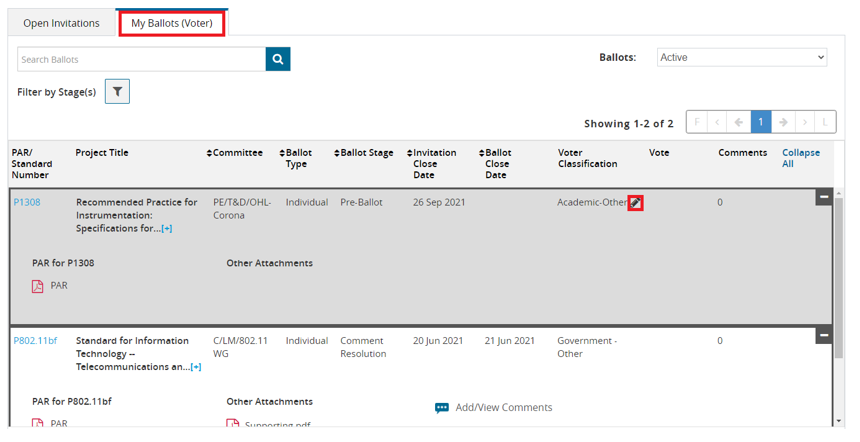Screen dimensions: 860x442
Task: Sort by Invitation Close Date column
Action: click(432, 164)
